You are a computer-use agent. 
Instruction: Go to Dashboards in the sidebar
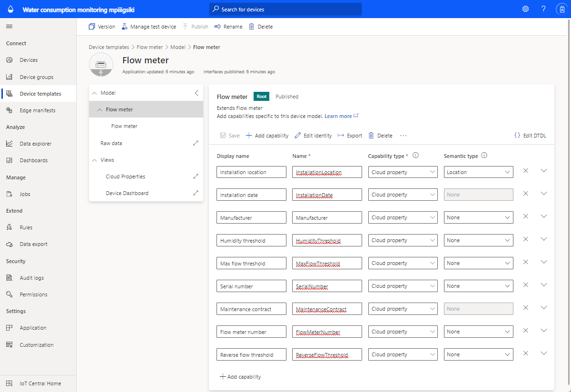coord(33,160)
